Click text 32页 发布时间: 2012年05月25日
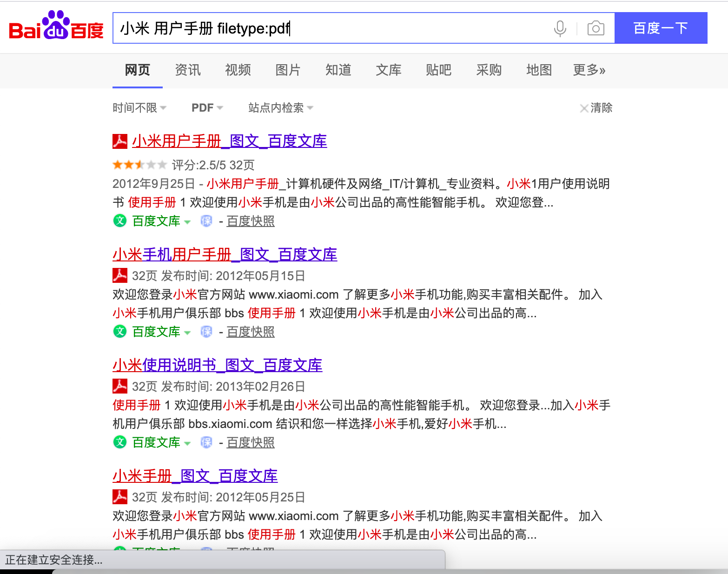Image resolution: width=728 pixels, height=574 pixels. (x=218, y=497)
